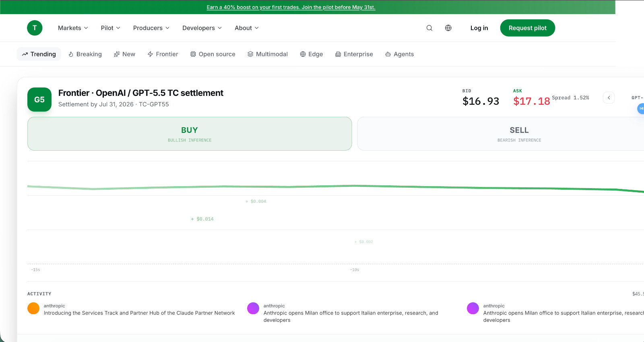Viewport: 644px width, 342px height.
Task: Open the Claude Partner Network activity item
Action: click(x=139, y=313)
